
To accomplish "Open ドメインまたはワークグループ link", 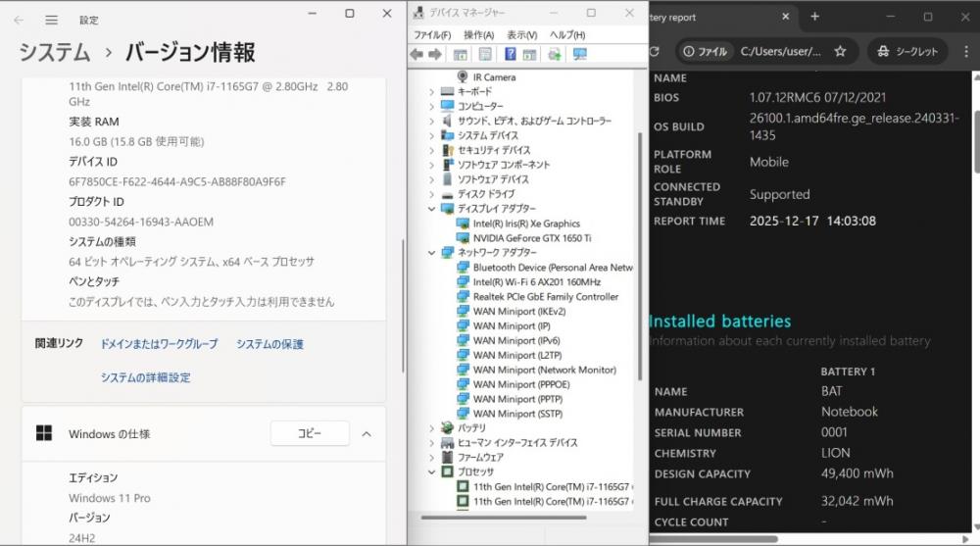I will tap(160, 344).
